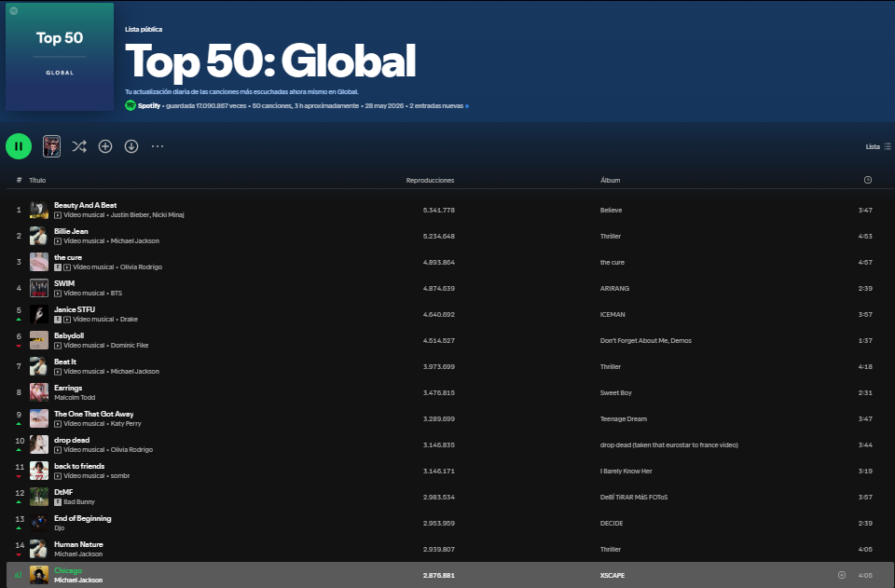Click video icon on drop dead row
The image size is (895, 588).
click(58, 450)
